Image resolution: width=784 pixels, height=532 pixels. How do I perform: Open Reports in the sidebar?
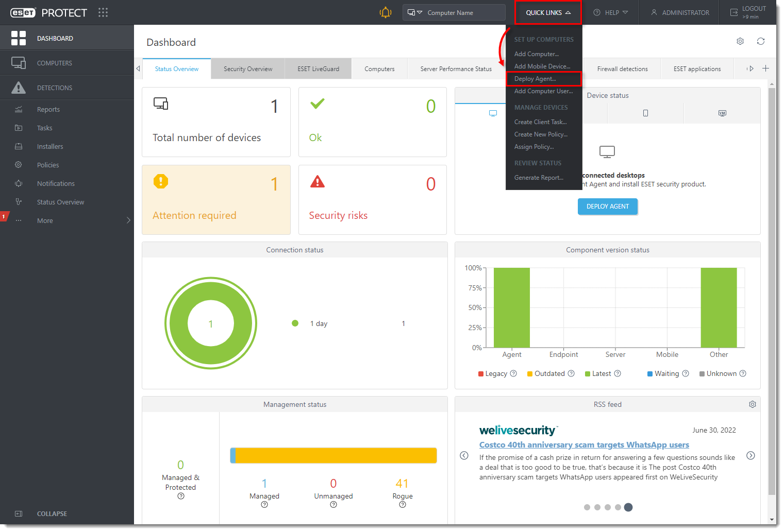tap(48, 109)
